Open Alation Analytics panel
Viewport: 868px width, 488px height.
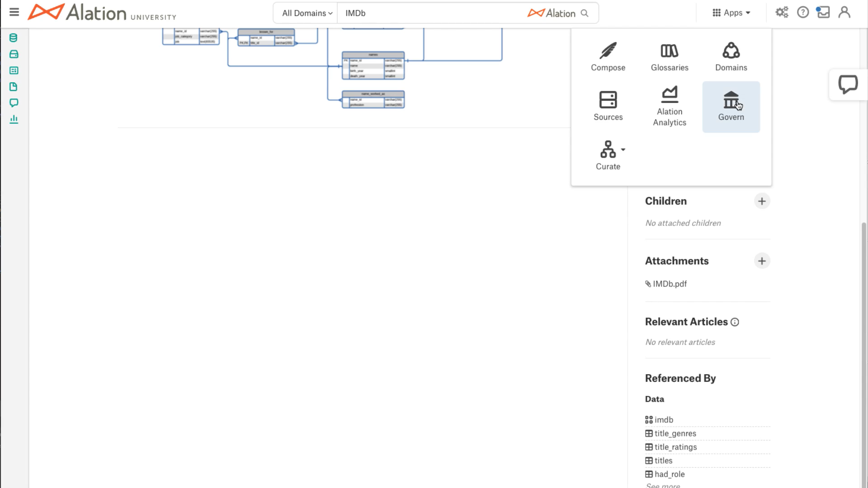pyautogui.click(x=670, y=107)
